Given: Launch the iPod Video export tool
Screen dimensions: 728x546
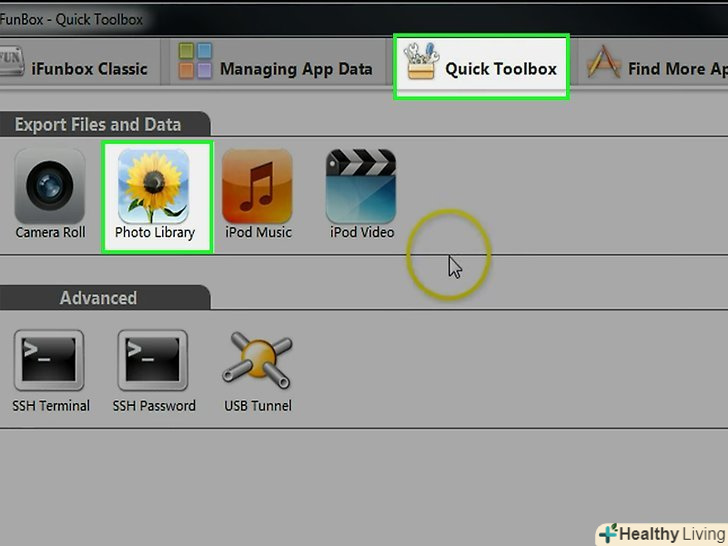Looking at the screenshot, I should (361, 187).
